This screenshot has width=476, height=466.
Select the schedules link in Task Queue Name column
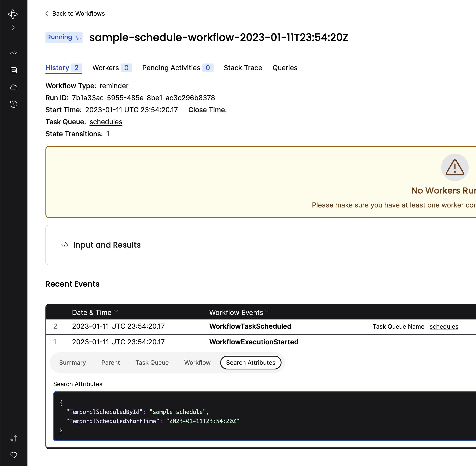444,327
